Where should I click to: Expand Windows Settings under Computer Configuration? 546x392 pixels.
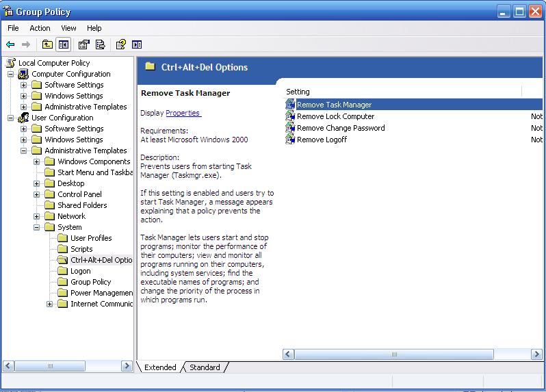23,96
